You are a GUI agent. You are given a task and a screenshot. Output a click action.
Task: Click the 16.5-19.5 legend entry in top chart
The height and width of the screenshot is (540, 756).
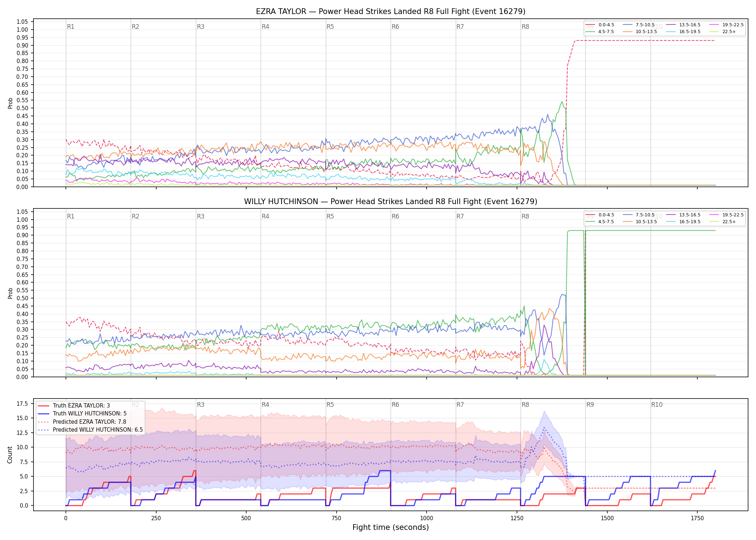click(683, 32)
